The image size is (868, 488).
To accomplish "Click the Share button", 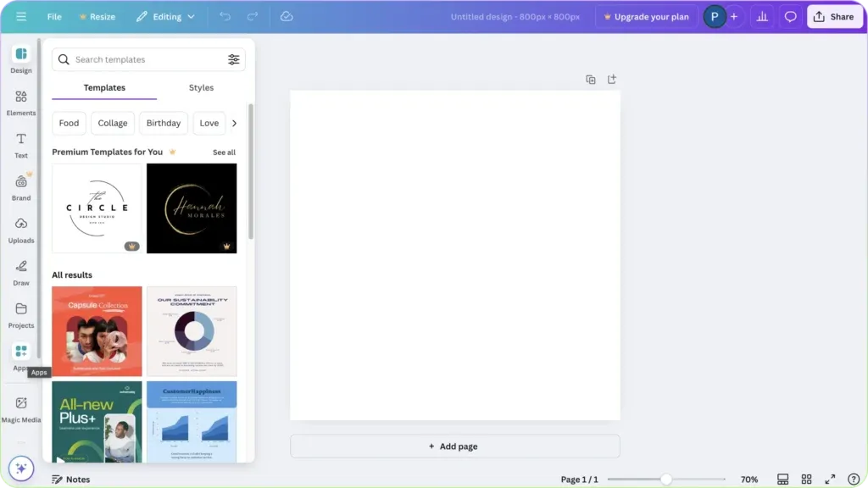I will point(835,16).
